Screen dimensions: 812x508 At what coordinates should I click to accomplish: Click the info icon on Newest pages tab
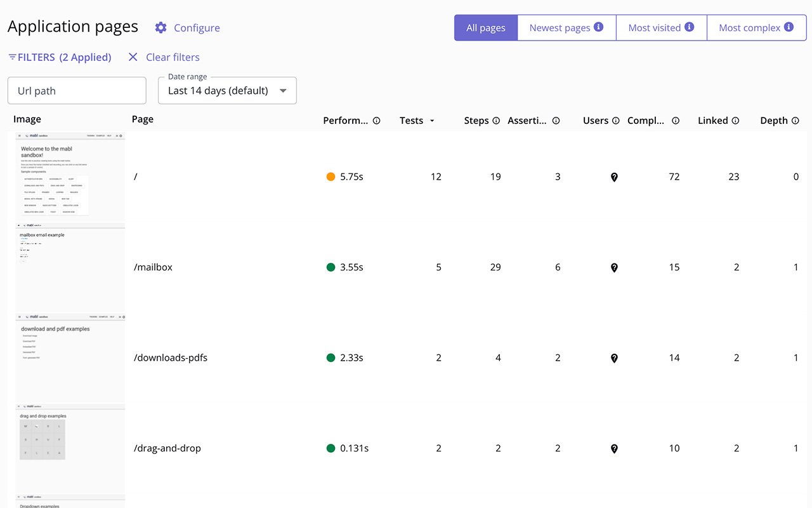tap(598, 27)
